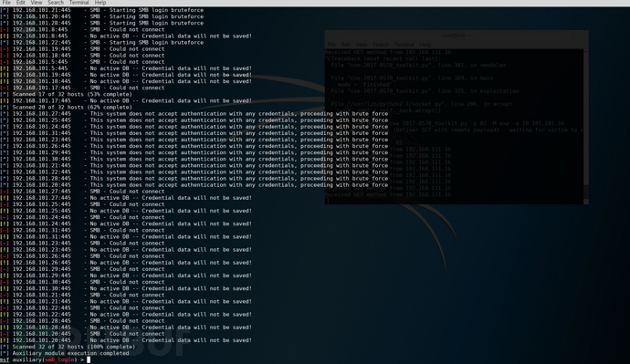Click the red smb_login module name in prompt
This screenshot has width=630, height=364.
coord(59,359)
